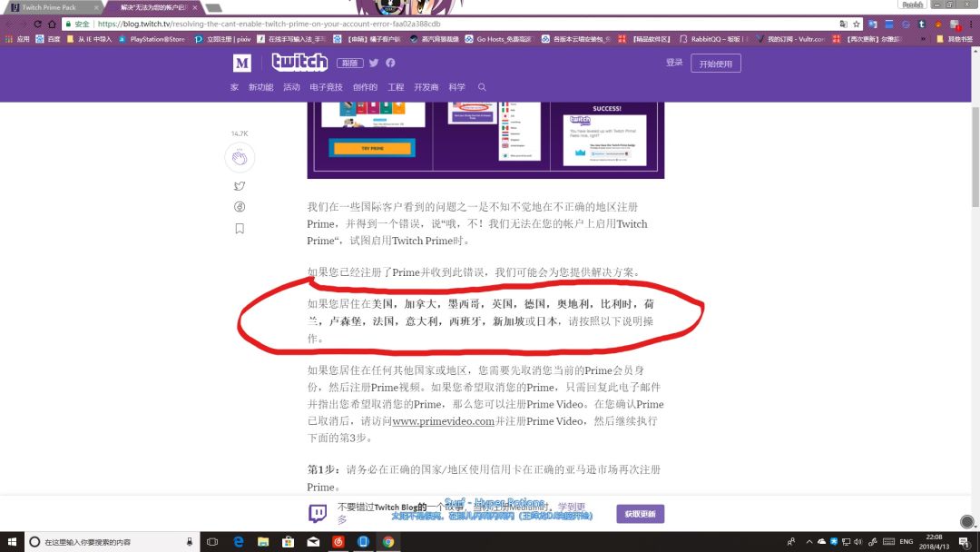Open the Go Hosts bookmark
The image size is (980, 552).
[x=499, y=39]
